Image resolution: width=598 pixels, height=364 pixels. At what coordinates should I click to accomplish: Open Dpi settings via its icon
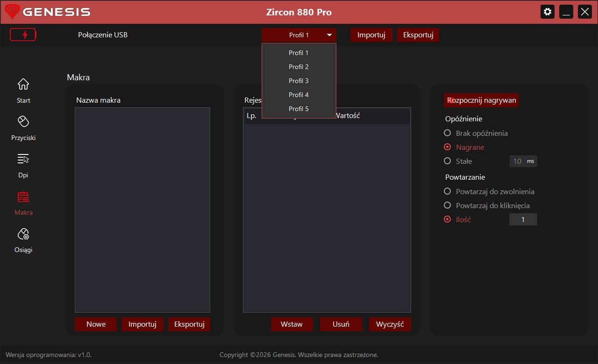[x=23, y=159]
